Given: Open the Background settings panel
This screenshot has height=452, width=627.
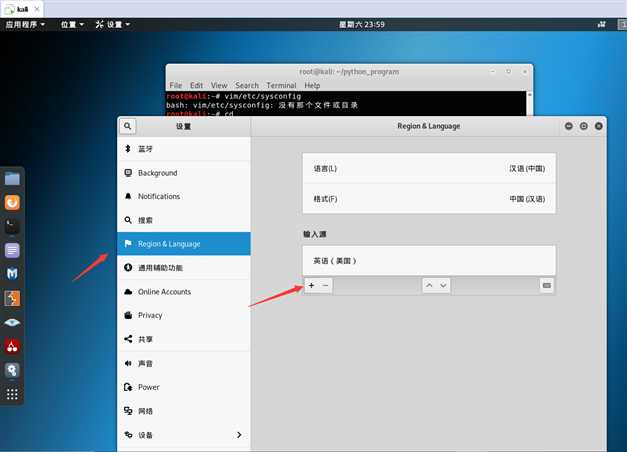Looking at the screenshot, I should click(x=184, y=173).
